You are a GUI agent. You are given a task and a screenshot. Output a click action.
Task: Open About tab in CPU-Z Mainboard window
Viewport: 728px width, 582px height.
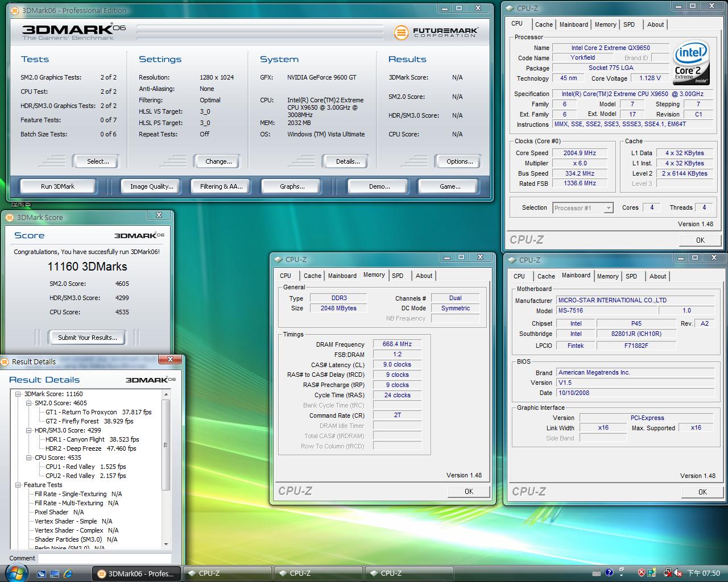coord(657,276)
